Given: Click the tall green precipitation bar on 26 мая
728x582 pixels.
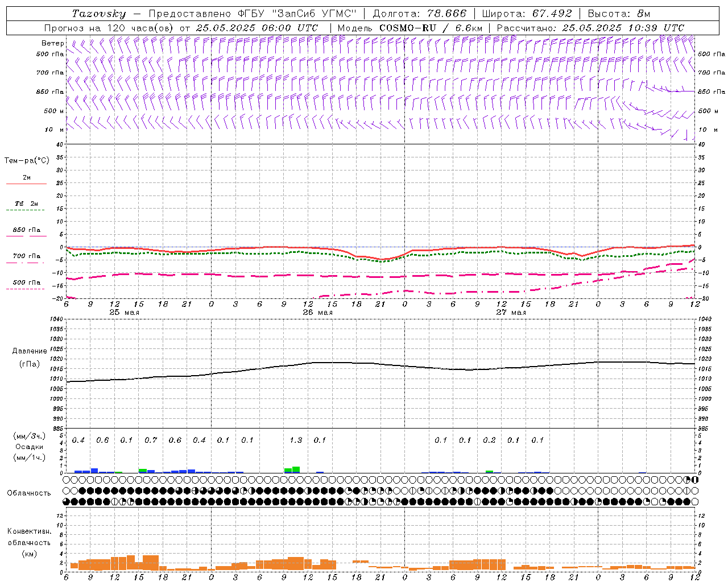Looking at the screenshot, I should pyautogui.click(x=296, y=469).
